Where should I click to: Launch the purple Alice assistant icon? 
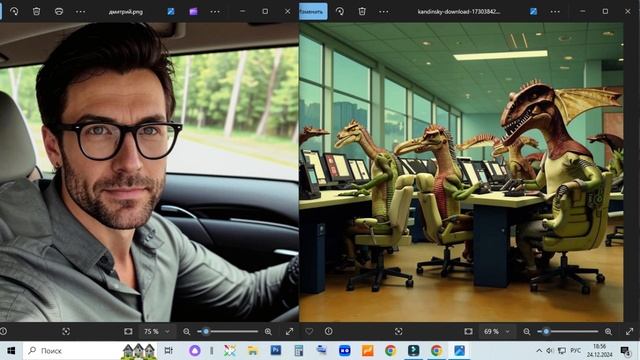(x=195, y=351)
